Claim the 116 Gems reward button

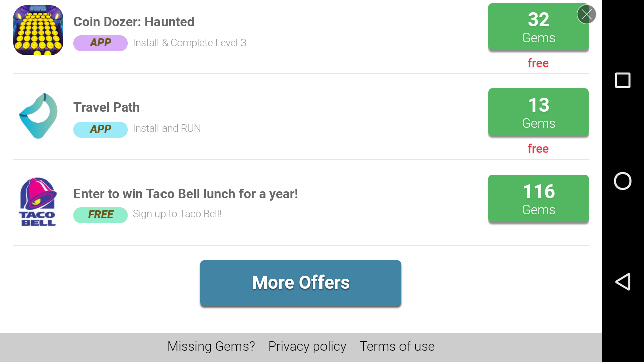pyautogui.click(x=538, y=199)
